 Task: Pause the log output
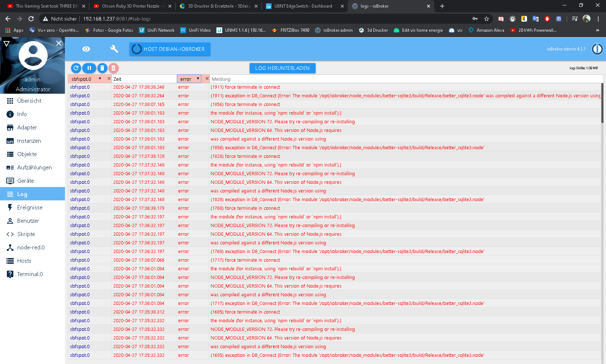click(89, 68)
